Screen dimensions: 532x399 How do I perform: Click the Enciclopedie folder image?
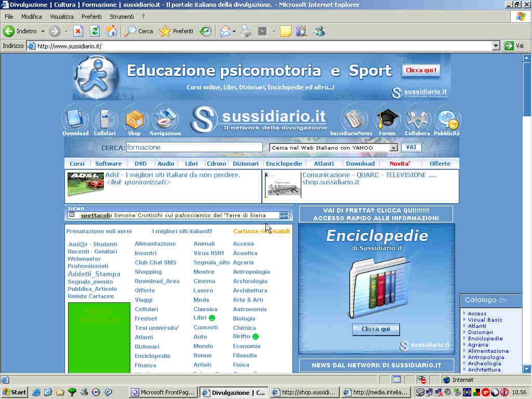point(379,287)
